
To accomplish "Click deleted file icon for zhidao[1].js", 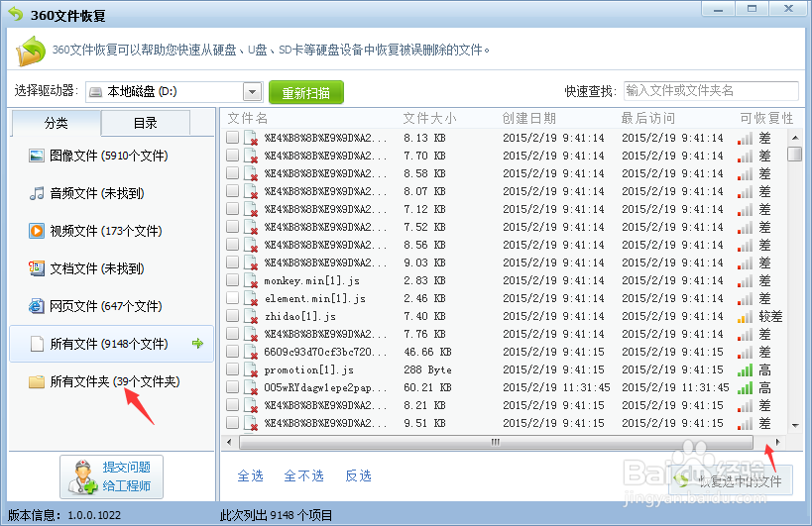I will click(x=251, y=317).
